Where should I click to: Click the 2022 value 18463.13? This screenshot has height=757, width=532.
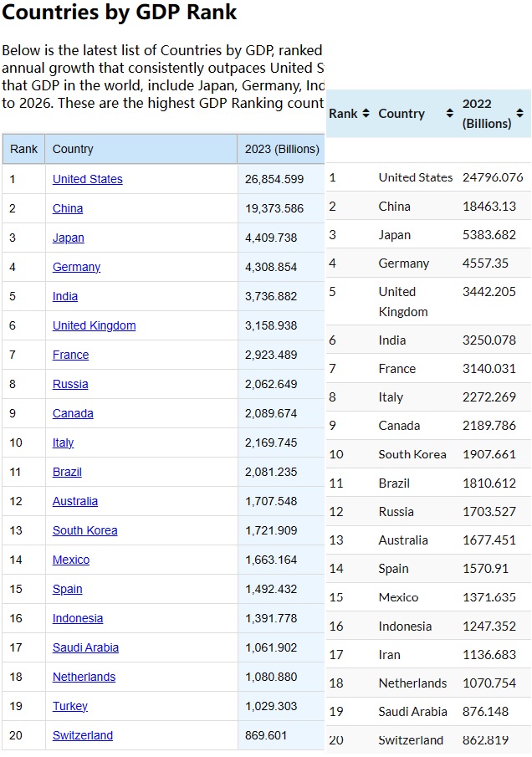[x=489, y=207]
